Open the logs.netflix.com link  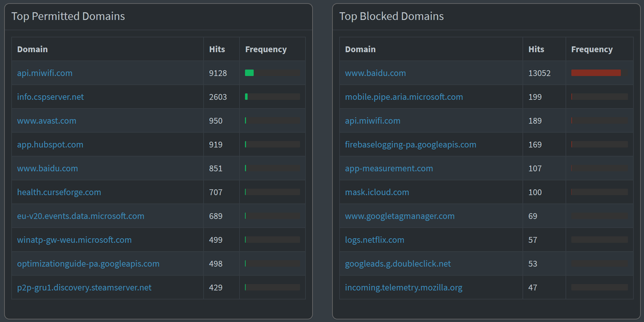tap(374, 240)
